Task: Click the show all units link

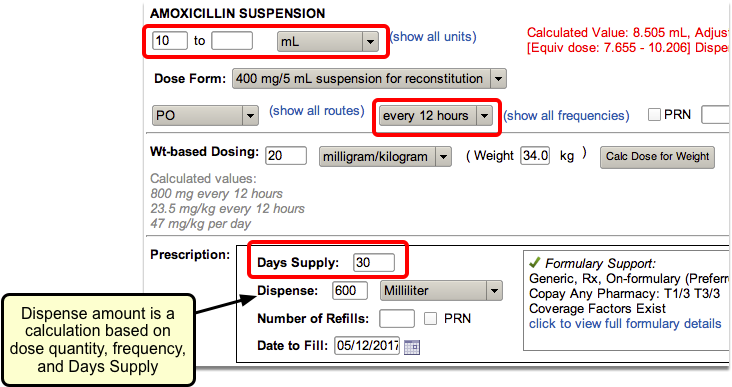Action: (x=433, y=37)
